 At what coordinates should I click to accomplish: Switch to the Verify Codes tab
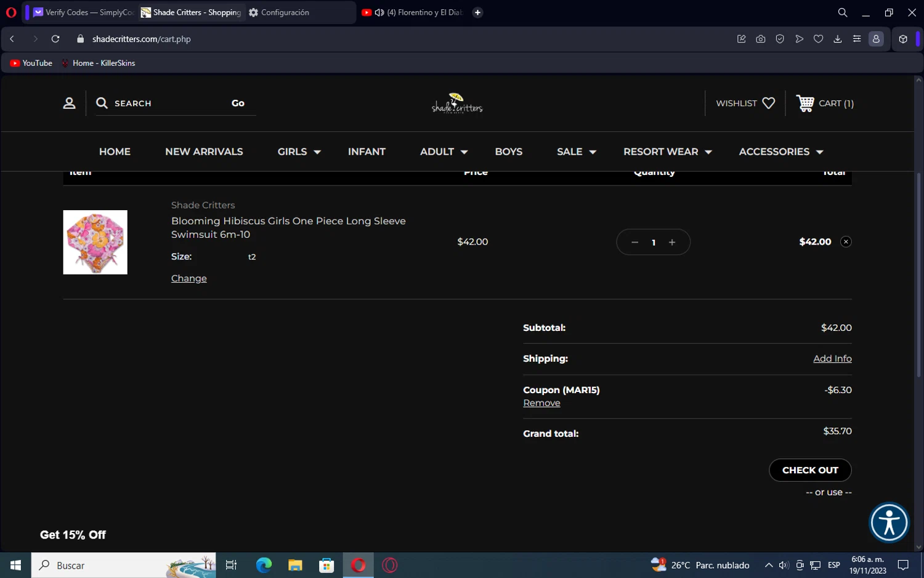[83, 12]
